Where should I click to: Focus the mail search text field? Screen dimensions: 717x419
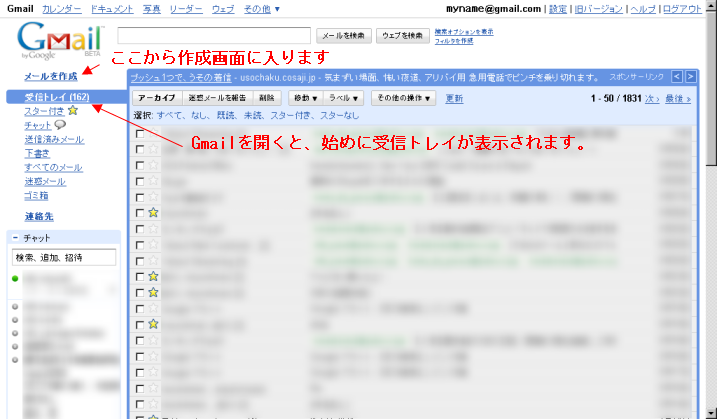(x=214, y=36)
